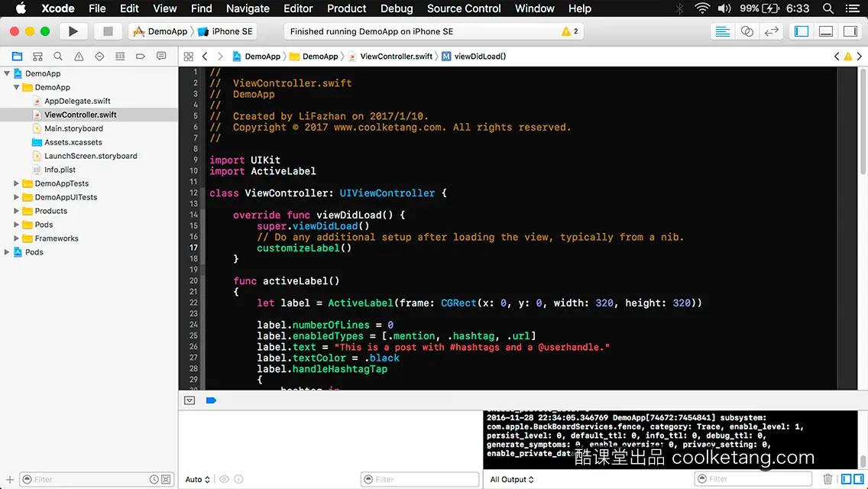Click the console Filter field
This screenshot has width=868, height=489.
click(753, 478)
